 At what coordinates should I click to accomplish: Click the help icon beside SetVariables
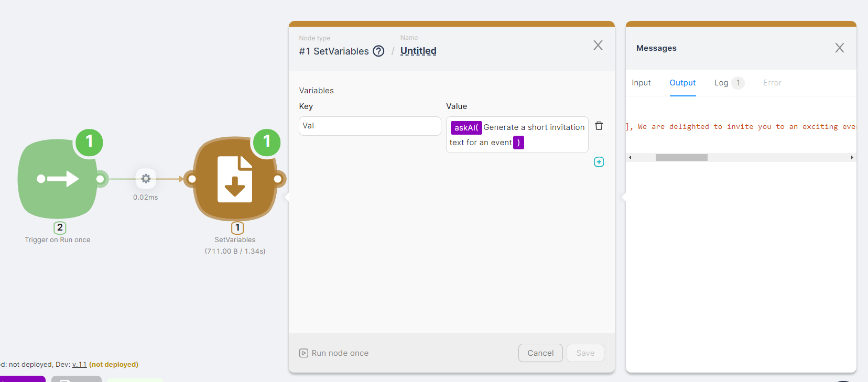tap(378, 51)
